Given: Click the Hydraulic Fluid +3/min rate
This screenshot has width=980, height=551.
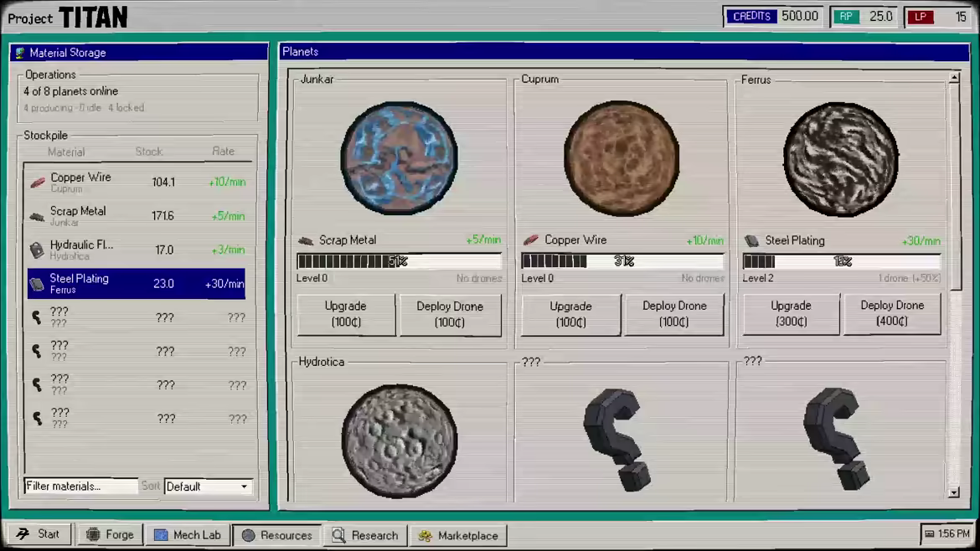Looking at the screenshot, I should click(x=228, y=250).
